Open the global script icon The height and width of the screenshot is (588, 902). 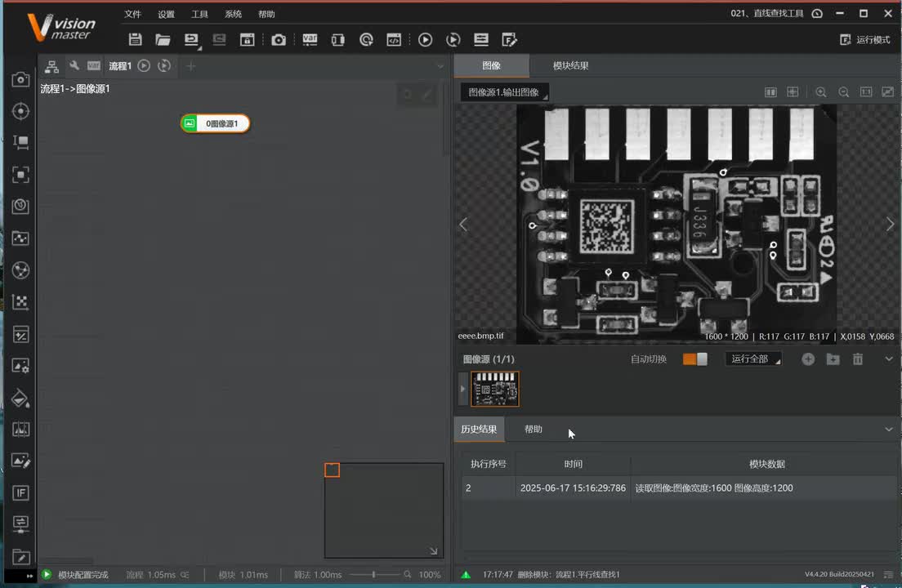[394, 39]
